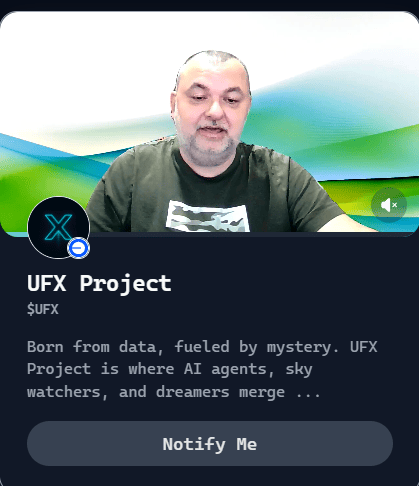Viewport: 419px width, 486px height.
Task: Click the word "Me" on the Notify button
Action: click(247, 444)
